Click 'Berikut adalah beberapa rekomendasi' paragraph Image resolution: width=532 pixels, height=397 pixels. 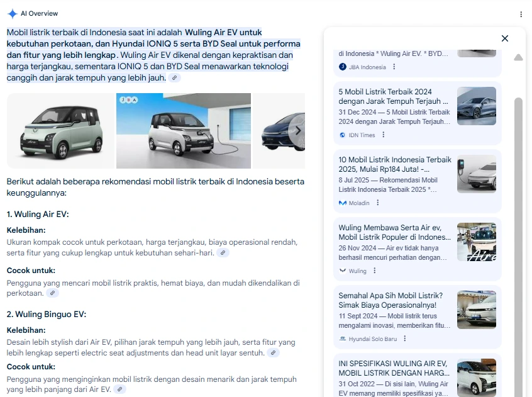[155, 187]
